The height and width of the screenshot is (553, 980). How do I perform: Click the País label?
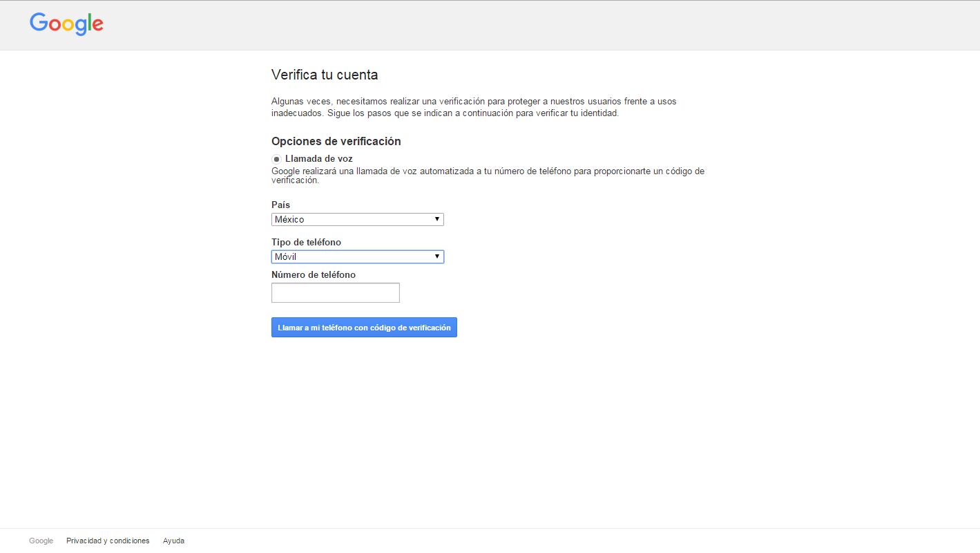[x=280, y=205]
